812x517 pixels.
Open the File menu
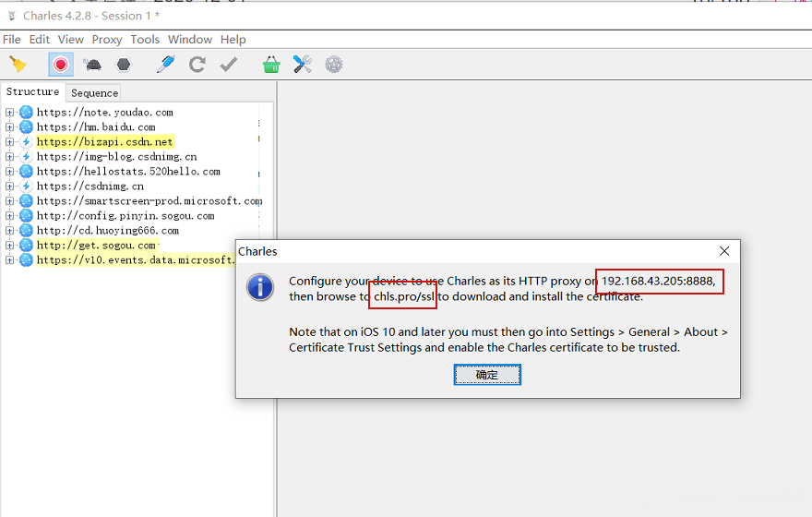(x=12, y=40)
